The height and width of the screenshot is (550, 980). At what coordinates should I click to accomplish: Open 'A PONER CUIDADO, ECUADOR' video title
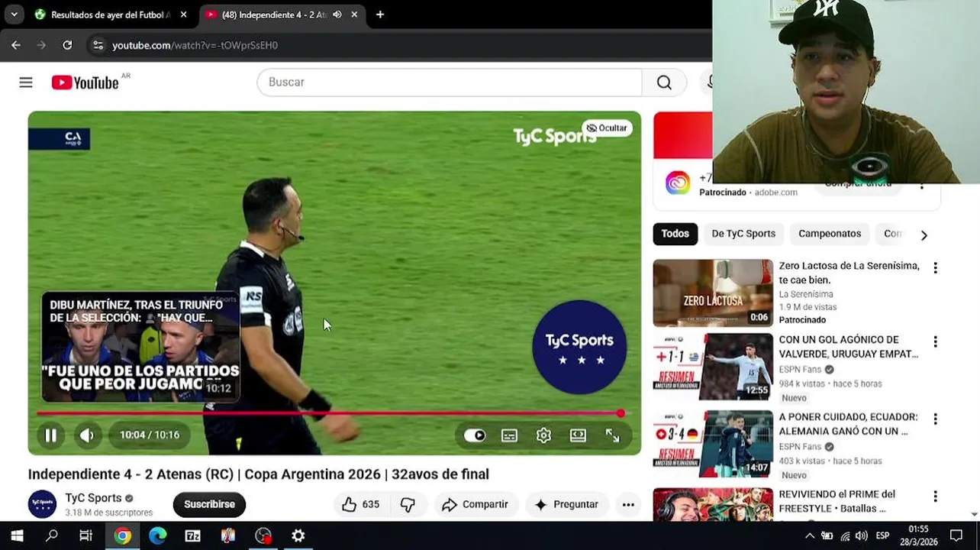[x=848, y=424]
